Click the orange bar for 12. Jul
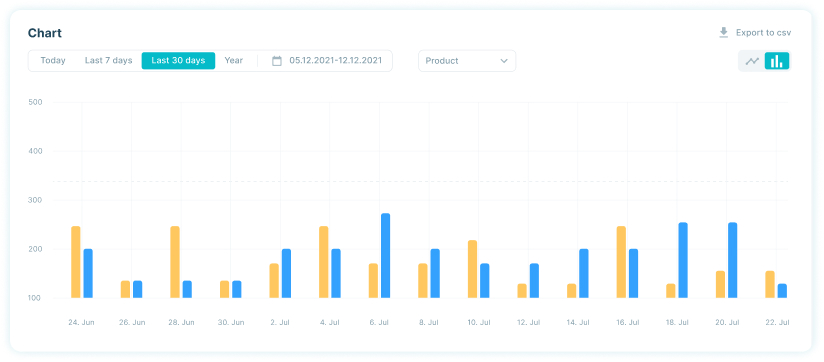Viewport: 824px width, 362px height. pyautogui.click(x=522, y=291)
